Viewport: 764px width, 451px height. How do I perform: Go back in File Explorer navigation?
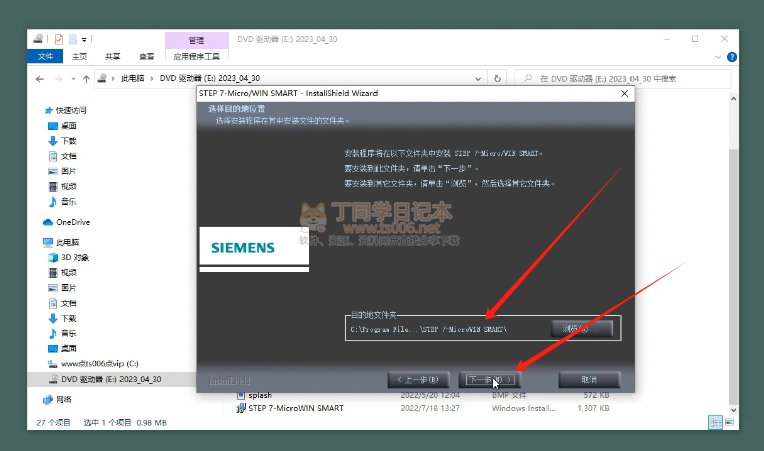pos(40,78)
